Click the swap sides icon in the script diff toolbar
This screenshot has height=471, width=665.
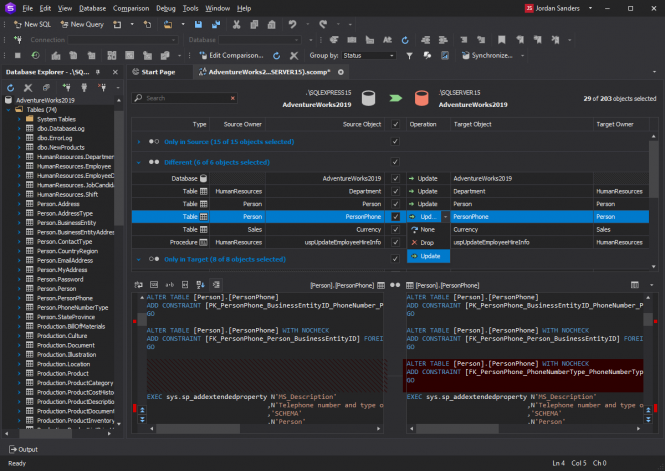pyautogui.click(x=139, y=285)
